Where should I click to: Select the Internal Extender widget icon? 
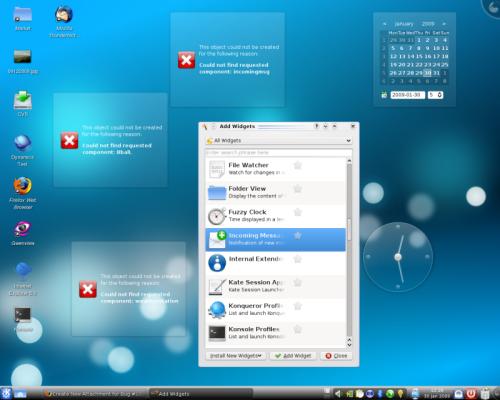tap(217, 263)
